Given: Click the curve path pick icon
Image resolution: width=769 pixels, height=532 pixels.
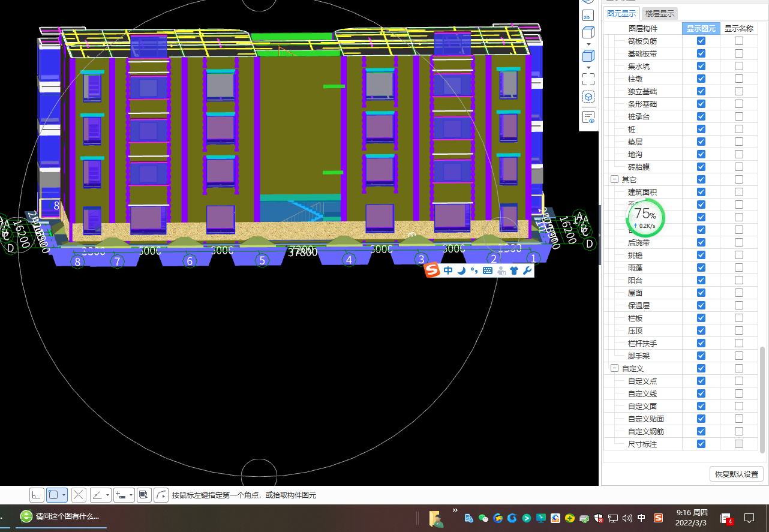Looking at the screenshot, I should pos(161,495).
